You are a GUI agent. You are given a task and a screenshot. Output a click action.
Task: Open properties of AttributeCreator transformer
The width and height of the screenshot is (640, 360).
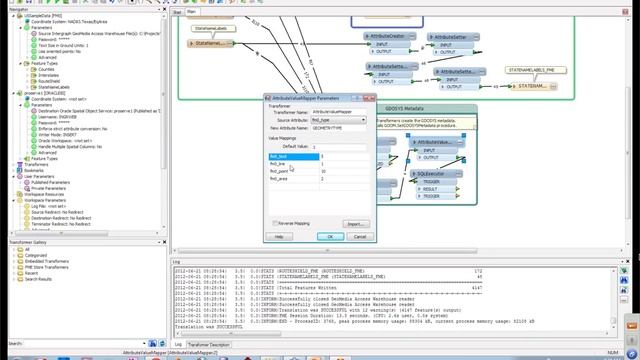pos(412,36)
